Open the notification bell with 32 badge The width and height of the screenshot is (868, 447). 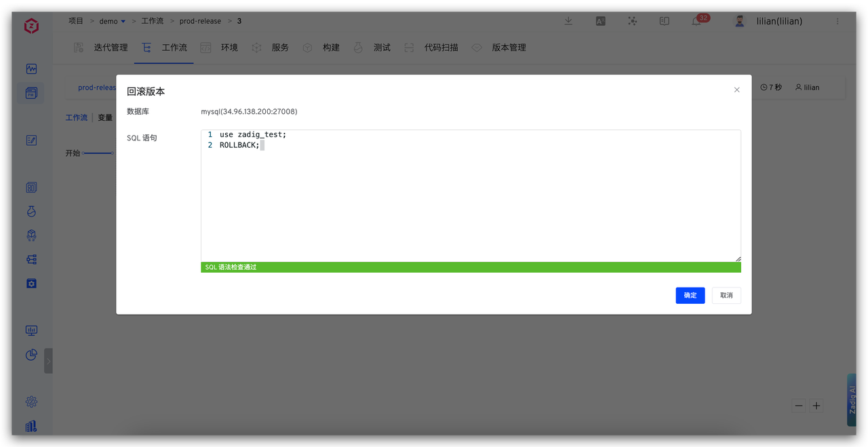[696, 21]
